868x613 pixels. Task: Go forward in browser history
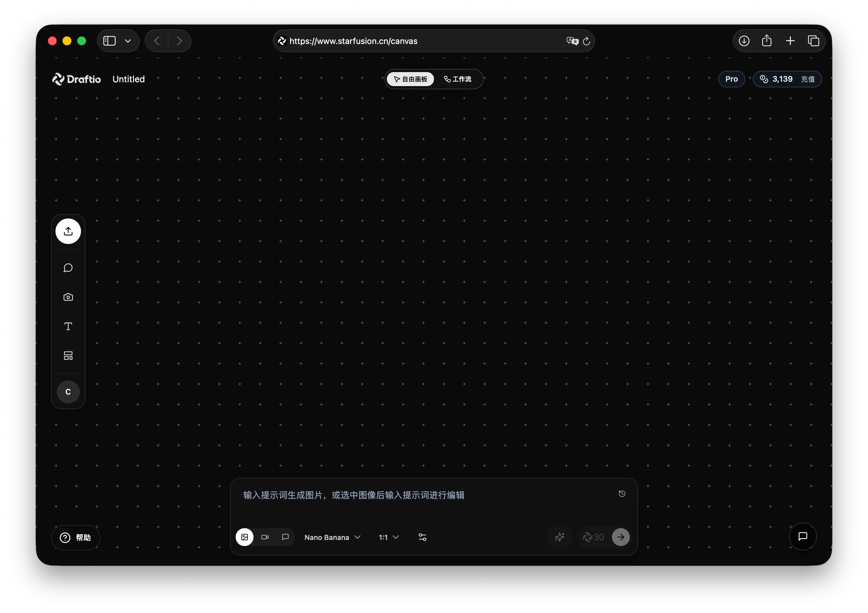(180, 41)
